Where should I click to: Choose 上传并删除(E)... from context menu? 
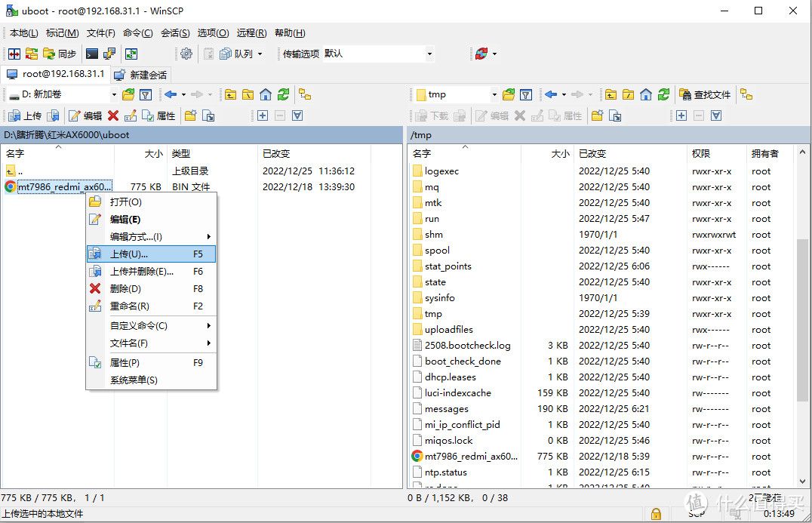tap(151, 272)
